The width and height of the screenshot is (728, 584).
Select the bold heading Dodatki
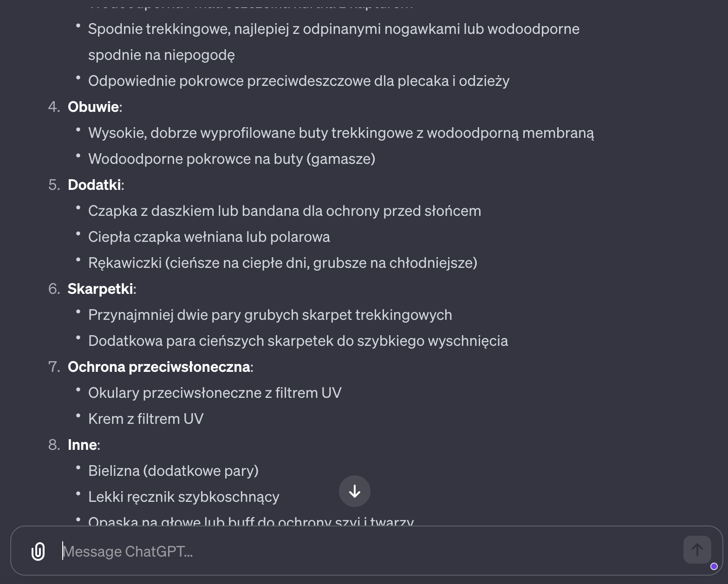tap(94, 184)
